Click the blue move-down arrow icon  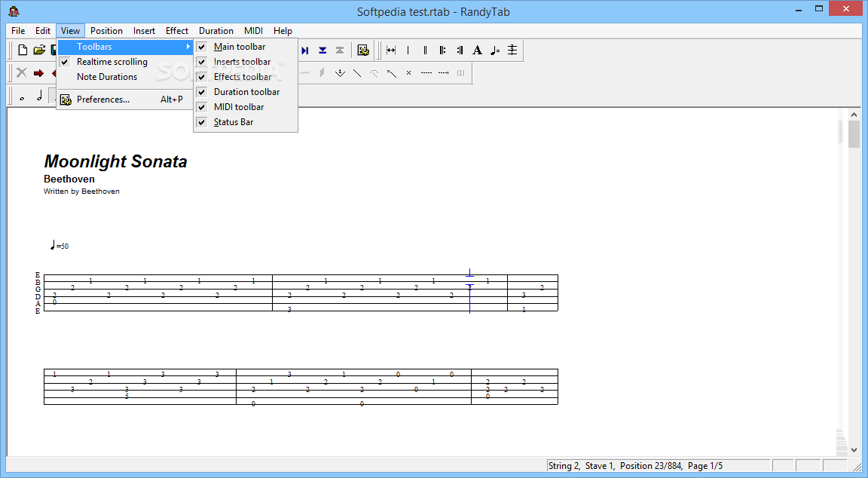click(322, 51)
